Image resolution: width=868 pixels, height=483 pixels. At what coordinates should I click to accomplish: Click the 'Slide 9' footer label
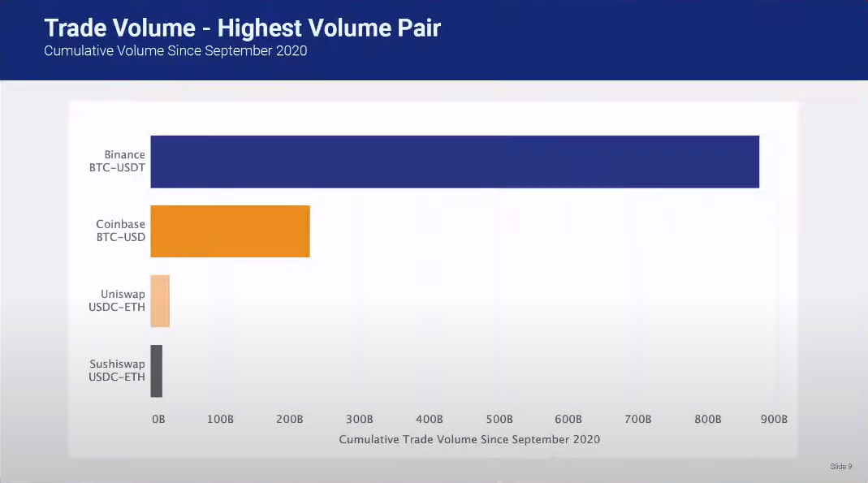tap(841, 467)
